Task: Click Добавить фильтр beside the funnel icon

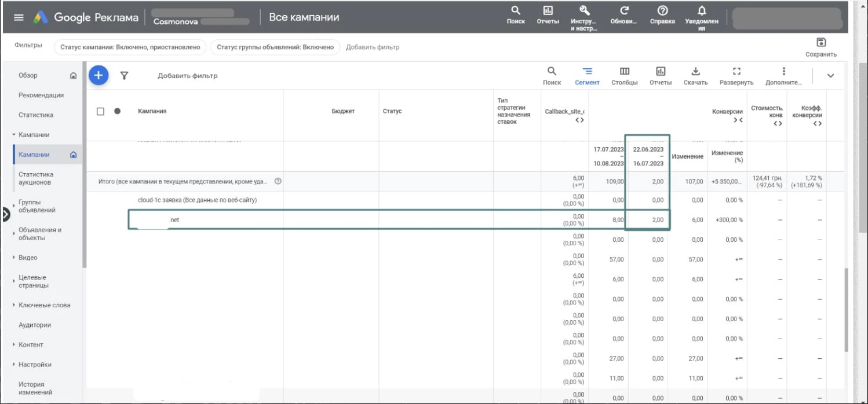Action: click(x=187, y=76)
